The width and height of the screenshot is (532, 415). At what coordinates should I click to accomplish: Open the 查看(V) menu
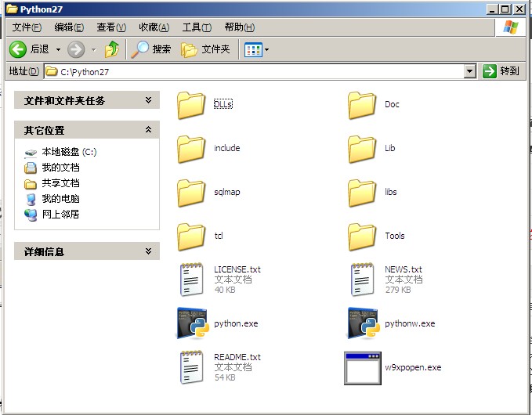coord(111,27)
